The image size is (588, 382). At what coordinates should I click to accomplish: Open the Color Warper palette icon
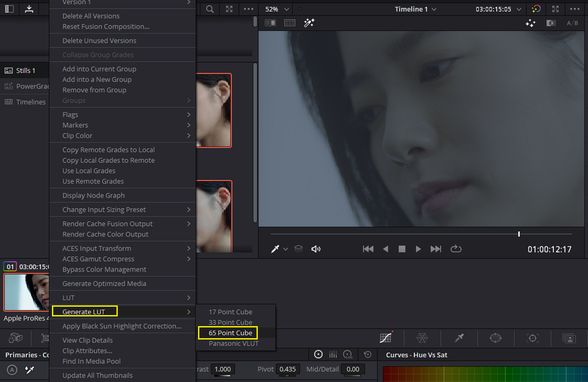tap(422, 338)
